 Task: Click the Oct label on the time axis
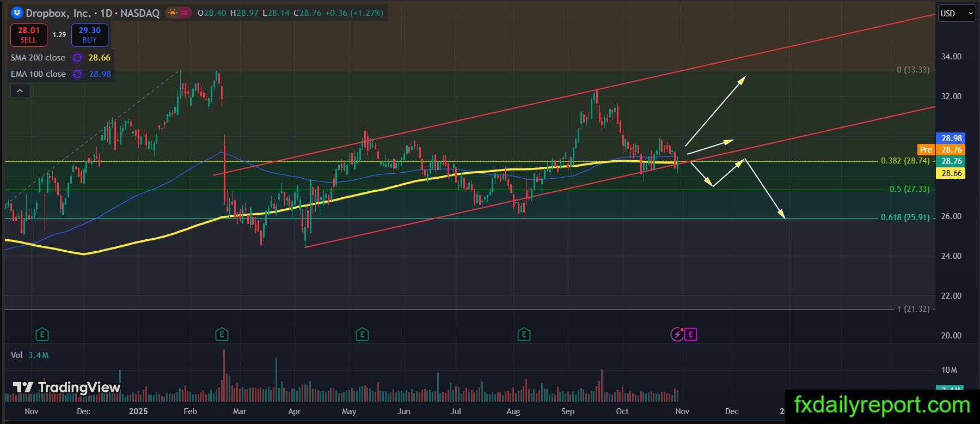coord(622,411)
